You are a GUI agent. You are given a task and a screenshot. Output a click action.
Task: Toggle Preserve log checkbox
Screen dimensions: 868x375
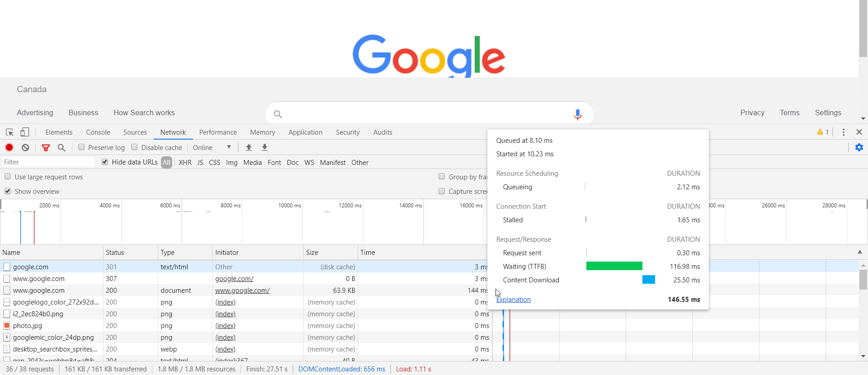pyautogui.click(x=81, y=147)
